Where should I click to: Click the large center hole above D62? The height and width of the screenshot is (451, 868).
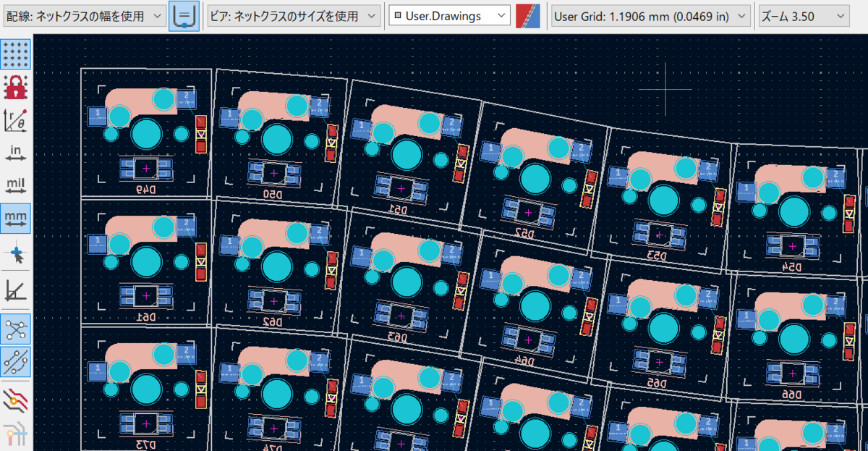[276, 266]
